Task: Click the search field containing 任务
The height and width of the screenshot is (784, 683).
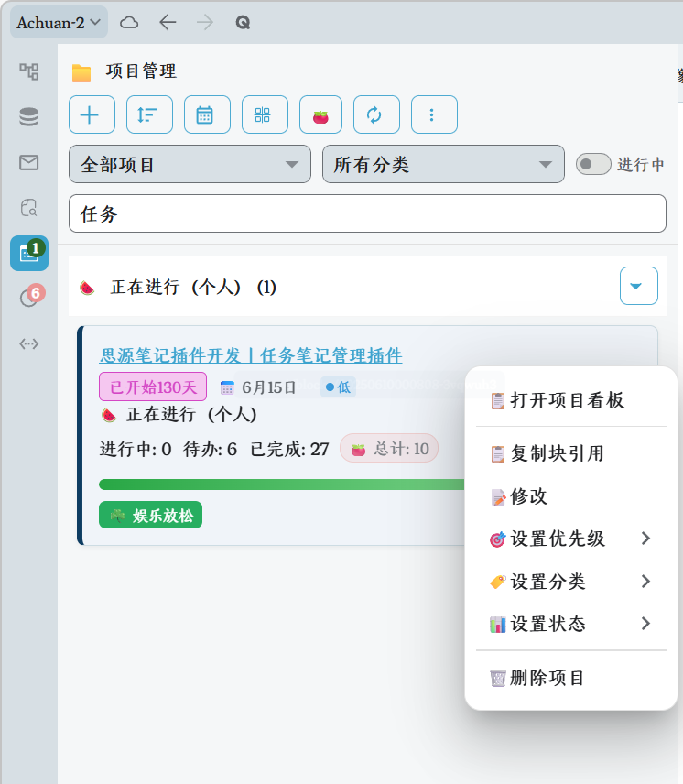Action: pyautogui.click(x=366, y=214)
